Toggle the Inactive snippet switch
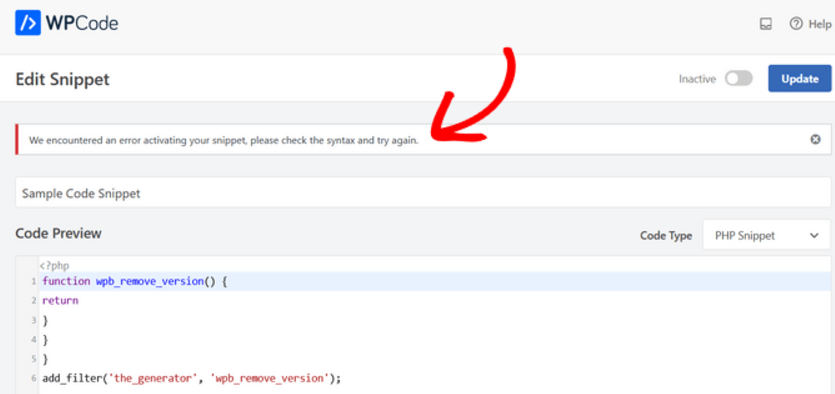835x394 pixels. (739, 79)
